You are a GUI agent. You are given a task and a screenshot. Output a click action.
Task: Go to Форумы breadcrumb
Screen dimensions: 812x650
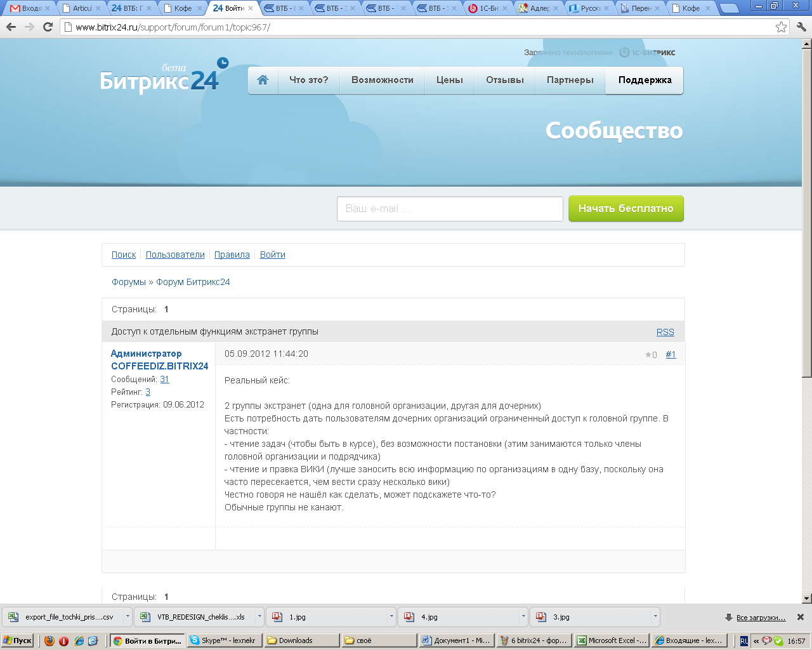click(129, 282)
